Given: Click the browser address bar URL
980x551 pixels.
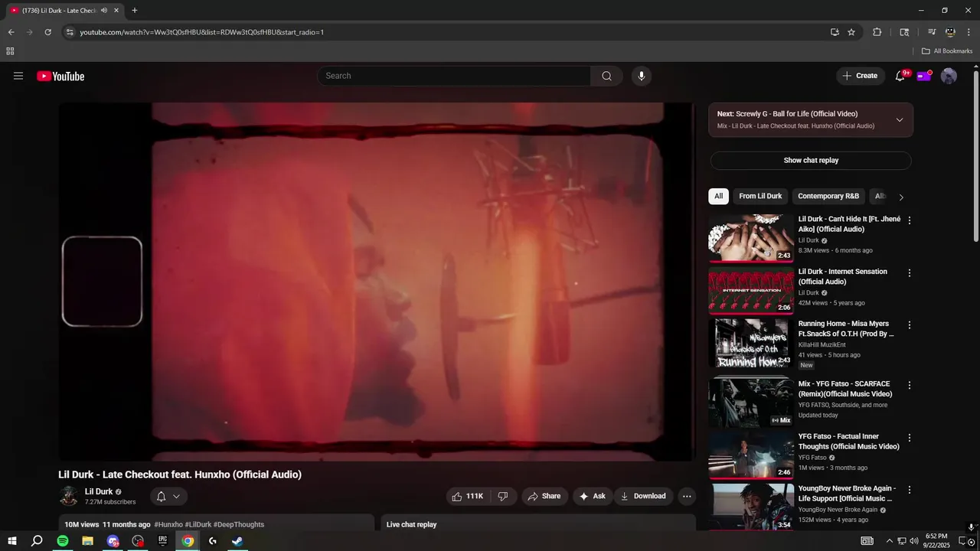Looking at the screenshot, I should point(202,32).
